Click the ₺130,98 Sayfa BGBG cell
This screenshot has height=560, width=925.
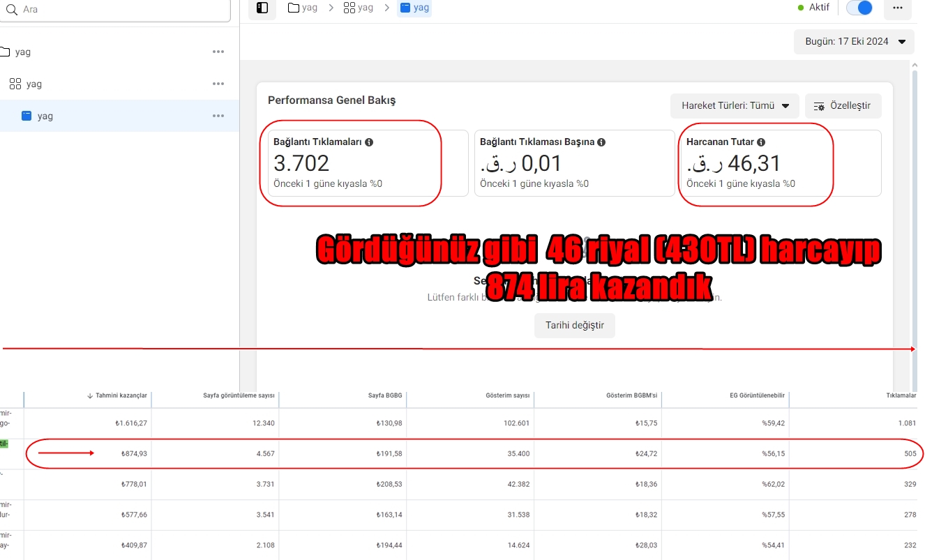pos(389,423)
